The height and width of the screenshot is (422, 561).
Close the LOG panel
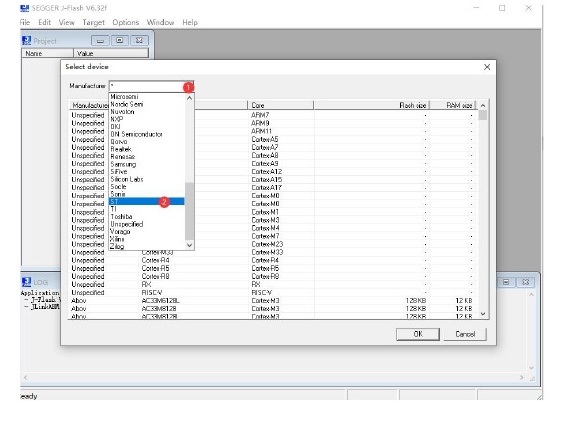(525, 282)
